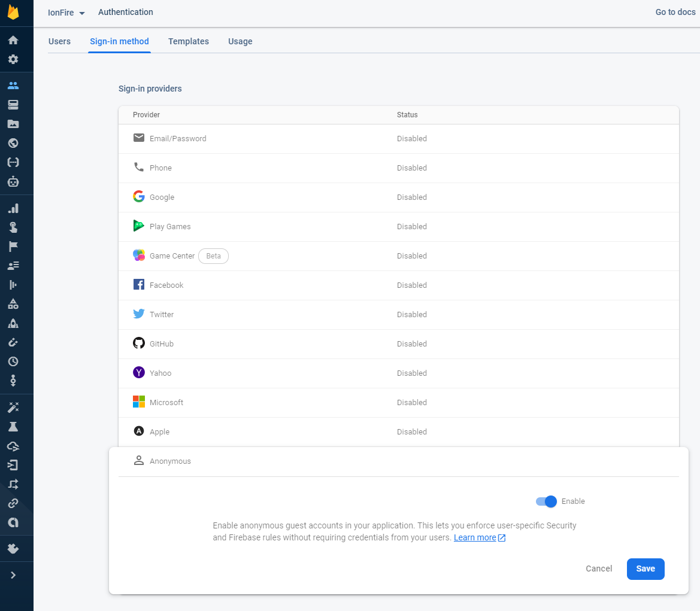Open Hosting globe icon in sidebar

tap(13, 143)
